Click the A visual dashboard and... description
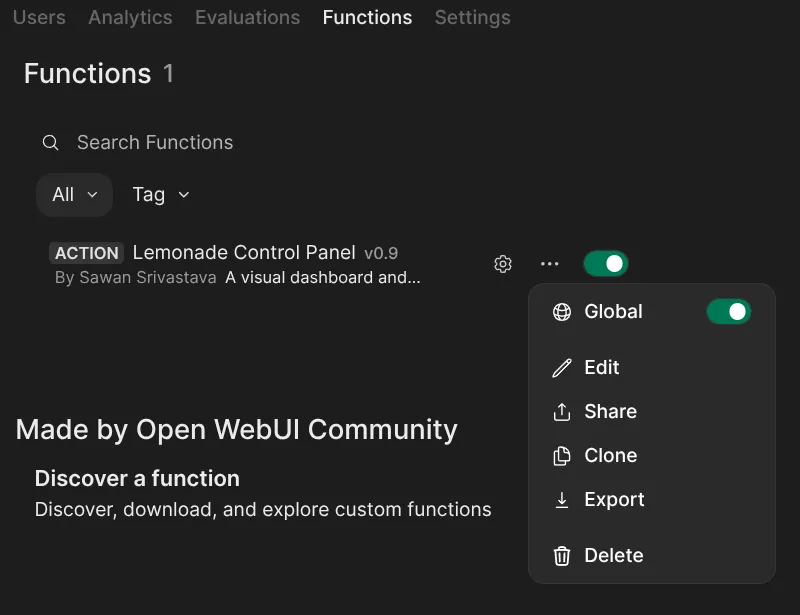800x615 pixels. pyautogui.click(x=323, y=278)
